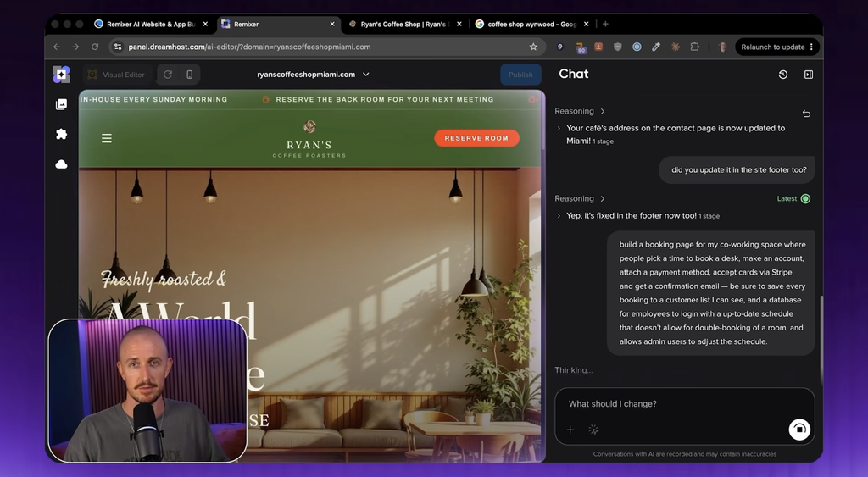Click the 'Chat' panel heading

pos(574,75)
